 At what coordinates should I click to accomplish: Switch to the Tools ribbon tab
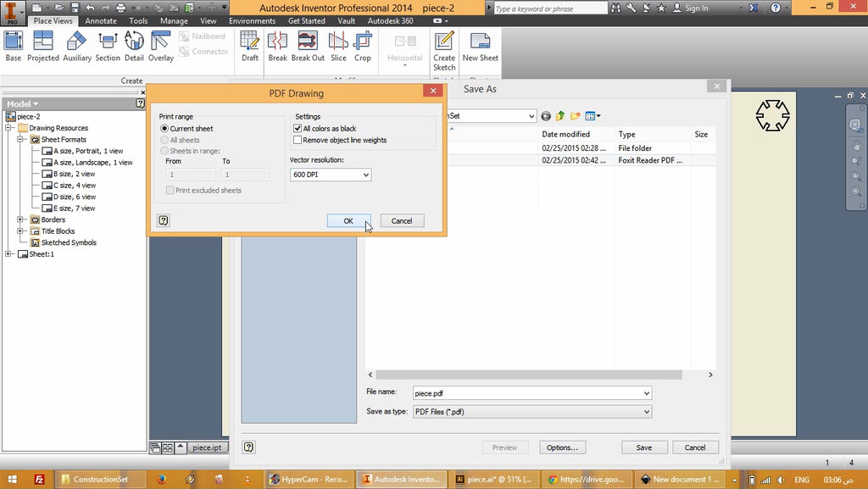coord(138,21)
